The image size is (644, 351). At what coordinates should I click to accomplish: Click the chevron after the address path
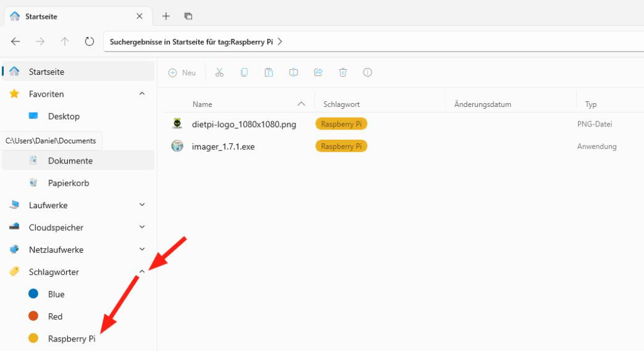[280, 42]
